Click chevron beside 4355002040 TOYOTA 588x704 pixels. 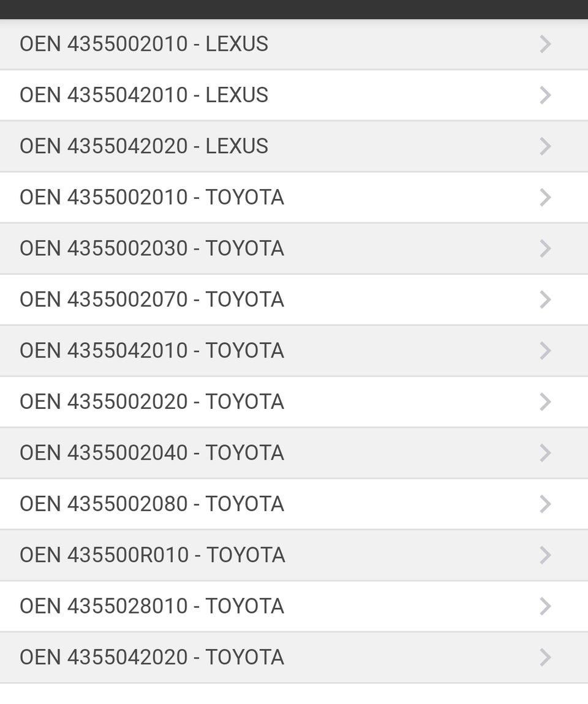(545, 453)
